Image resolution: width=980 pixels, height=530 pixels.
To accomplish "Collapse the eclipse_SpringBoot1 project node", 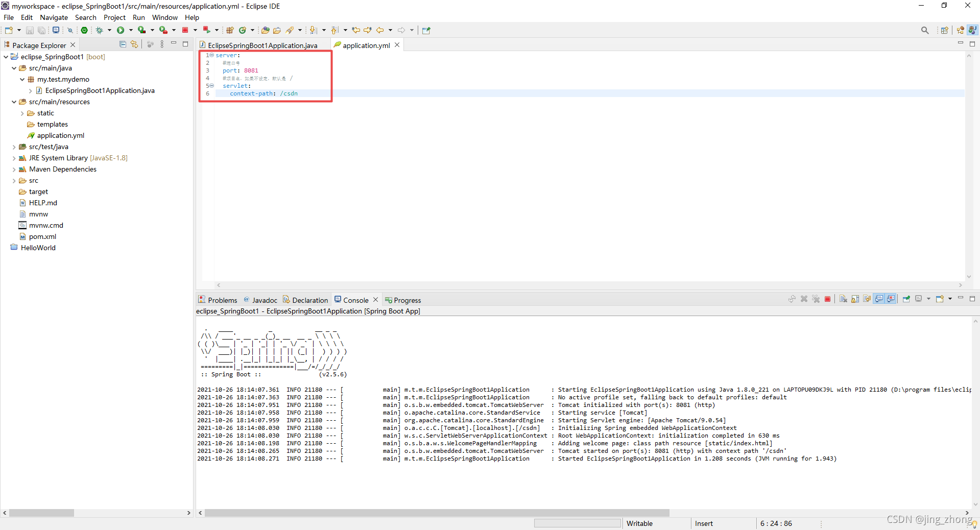I will [6, 57].
